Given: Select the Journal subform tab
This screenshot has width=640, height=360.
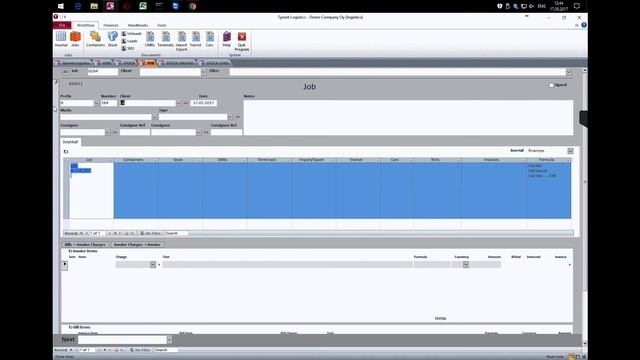Looking at the screenshot, I should tap(70, 142).
